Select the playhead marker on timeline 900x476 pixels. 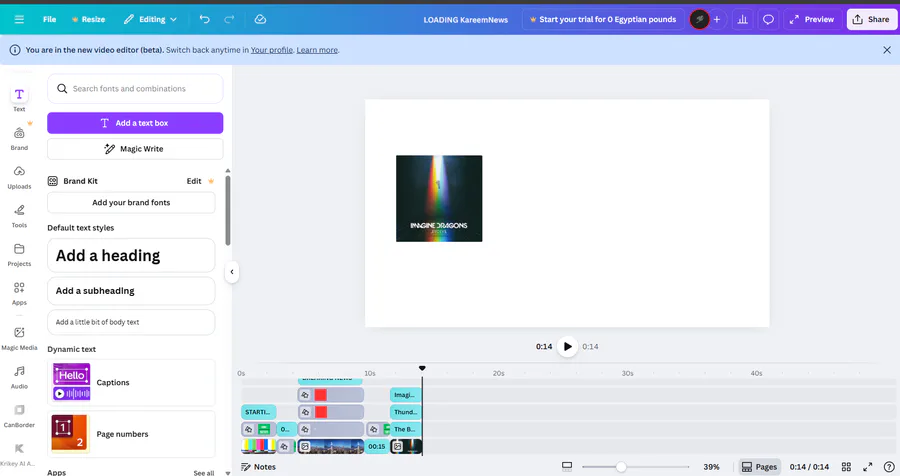coord(422,368)
